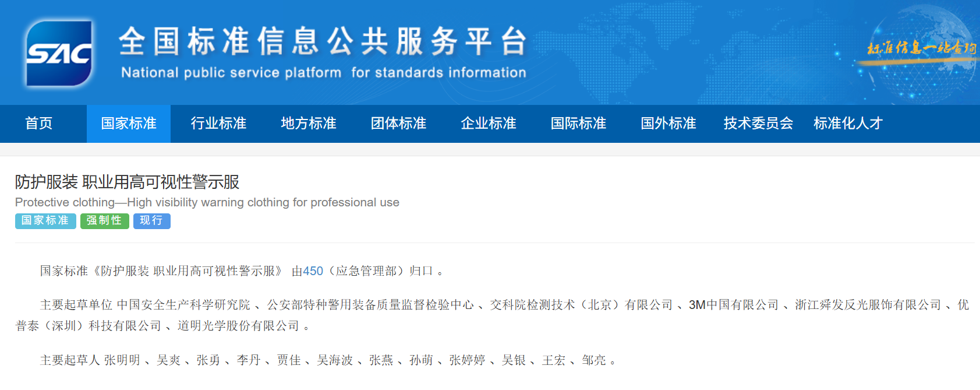The height and width of the screenshot is (390, 980).
Task: Open the 技术委员会 menu item
Action: point(758,124)
